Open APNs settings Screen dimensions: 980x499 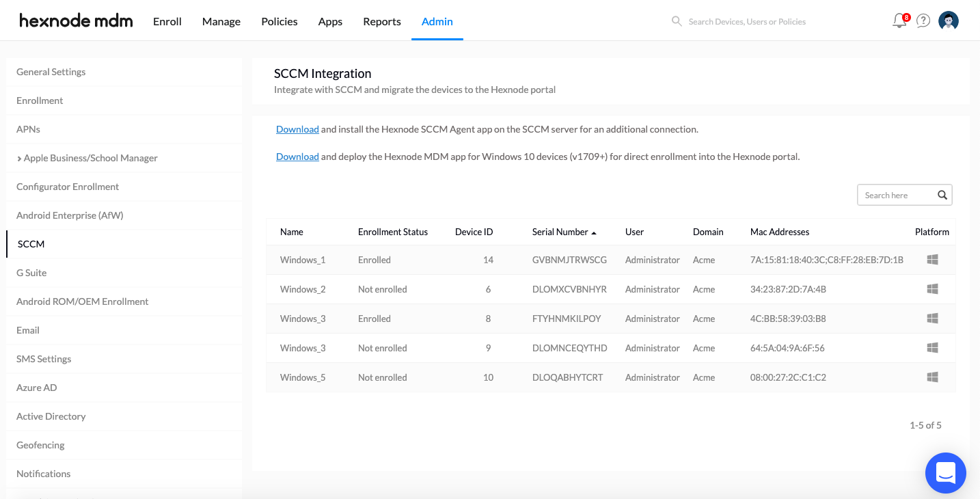tap(124, 129)
